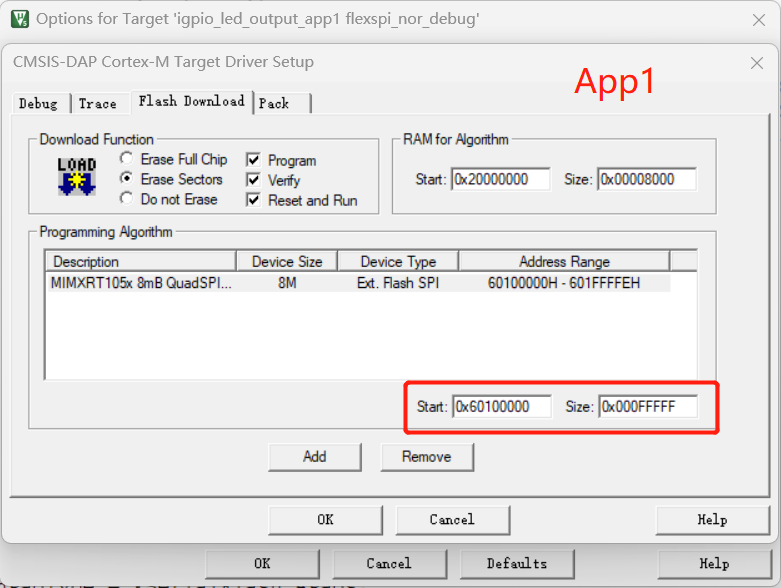Image resolution: width=781 pixels, height=588 pixels.
Task: Uncheck the Verify checkbox
Action: tap(253, 180)
